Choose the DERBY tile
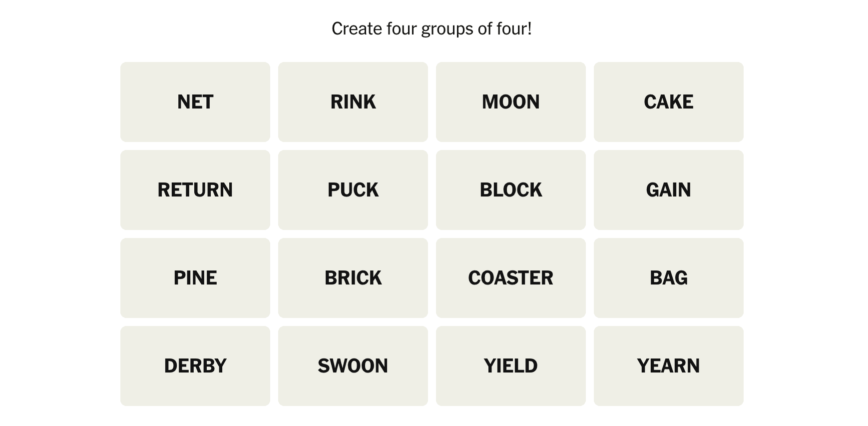Viewport: 868px width, 426px height. tap(195, 366)
